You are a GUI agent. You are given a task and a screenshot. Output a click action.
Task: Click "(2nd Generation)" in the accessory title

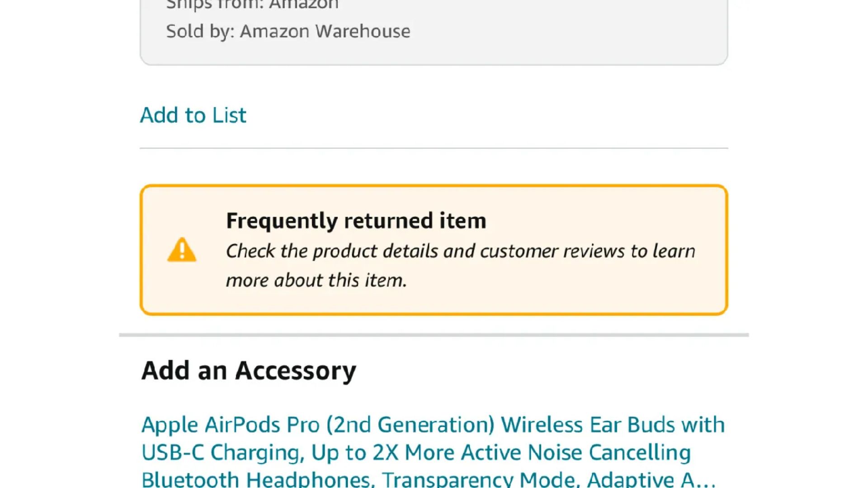pyautogui.click(x=410, y=425)
